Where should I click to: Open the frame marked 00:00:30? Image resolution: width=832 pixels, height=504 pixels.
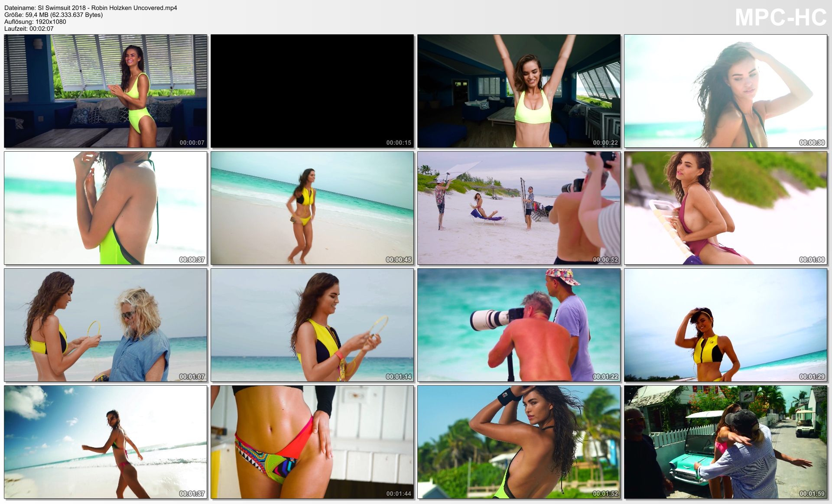[726, 91]
